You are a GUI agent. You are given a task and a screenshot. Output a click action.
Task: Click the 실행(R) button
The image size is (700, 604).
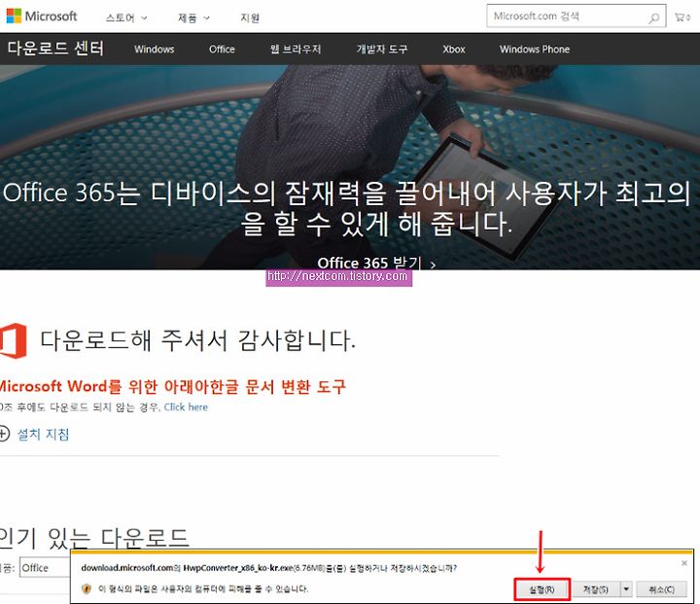coord(542,589)
